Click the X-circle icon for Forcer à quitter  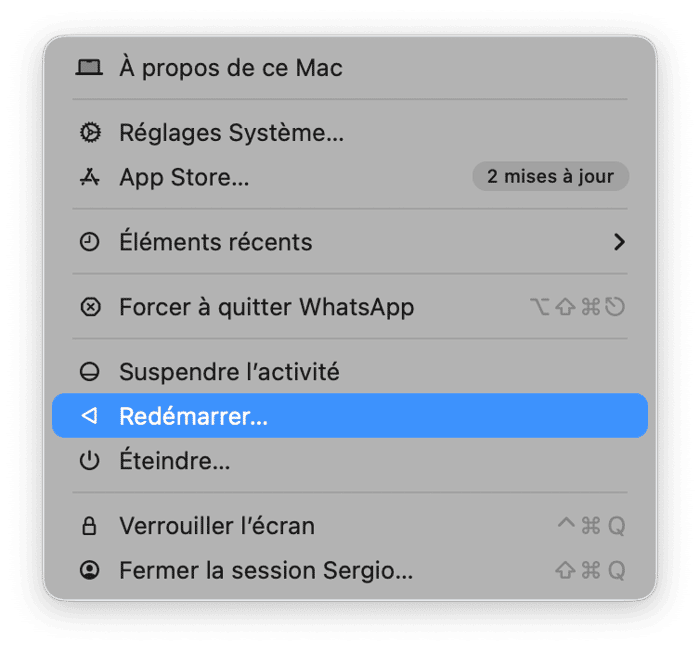click(90, 307)
